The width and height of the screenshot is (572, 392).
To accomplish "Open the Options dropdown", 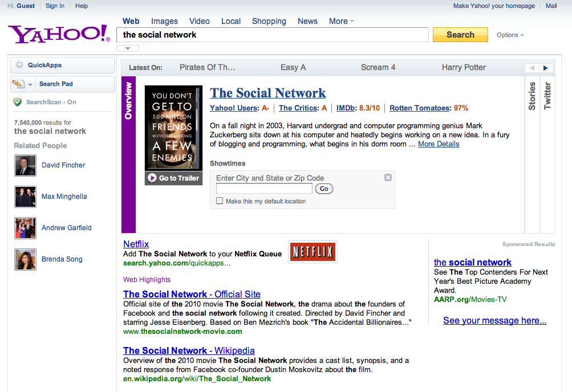I will point(510,35).
